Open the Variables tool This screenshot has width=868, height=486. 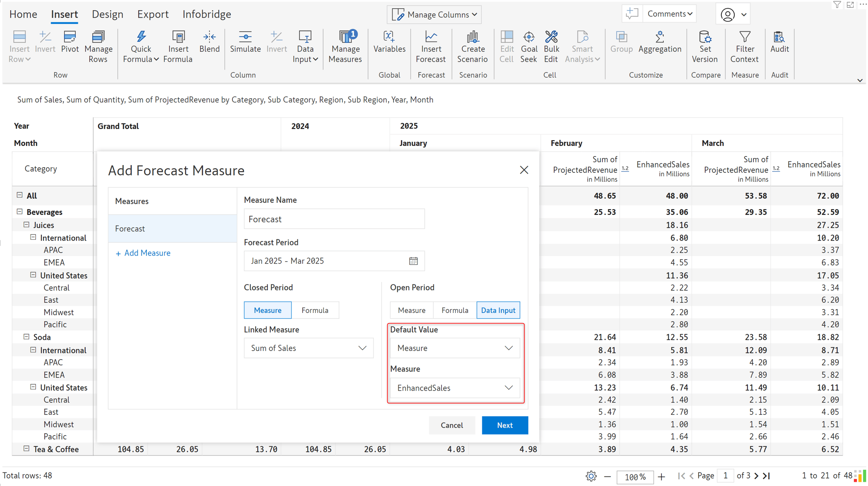tap(389, 42)
